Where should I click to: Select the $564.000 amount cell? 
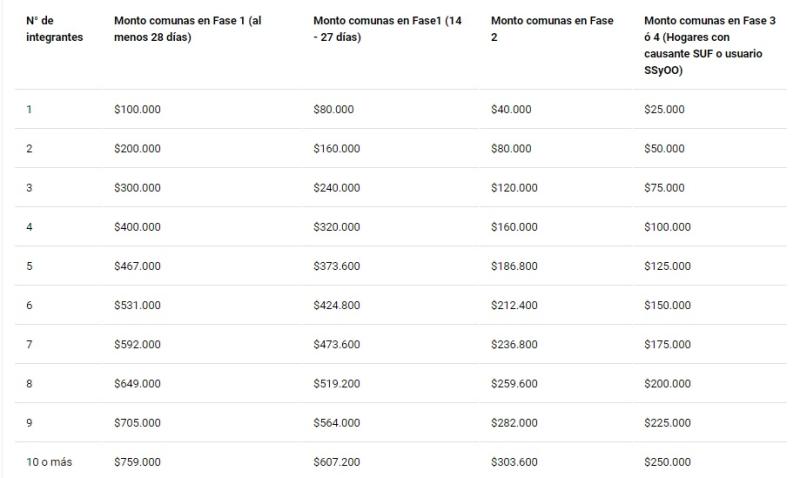[x=337, y=423]
